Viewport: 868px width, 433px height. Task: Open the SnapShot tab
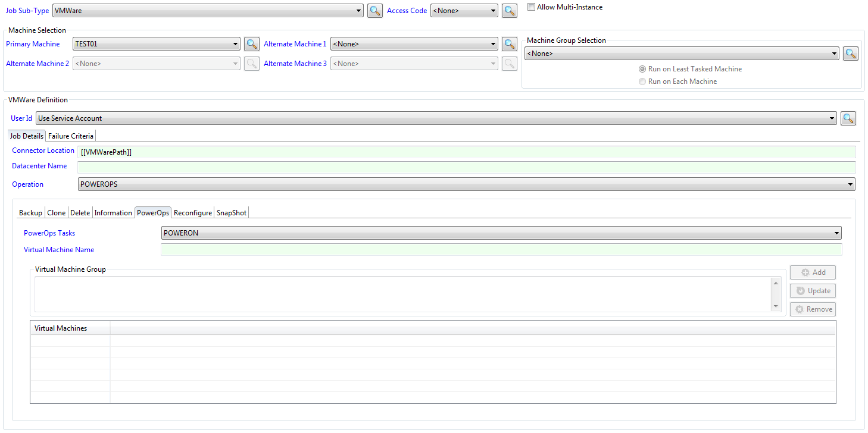[x=232, y=213]
